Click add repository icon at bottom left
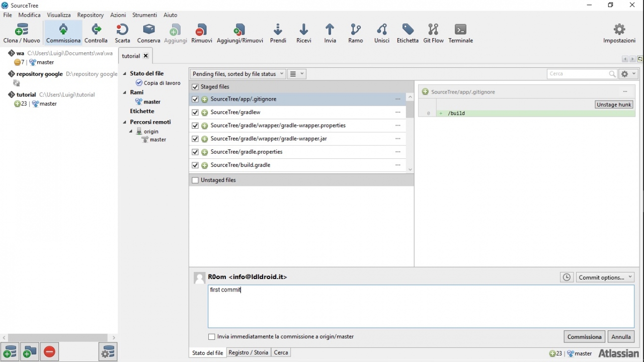Image resolution: width=644 pixels, height=362 pixels. click(x=10, y=352)
